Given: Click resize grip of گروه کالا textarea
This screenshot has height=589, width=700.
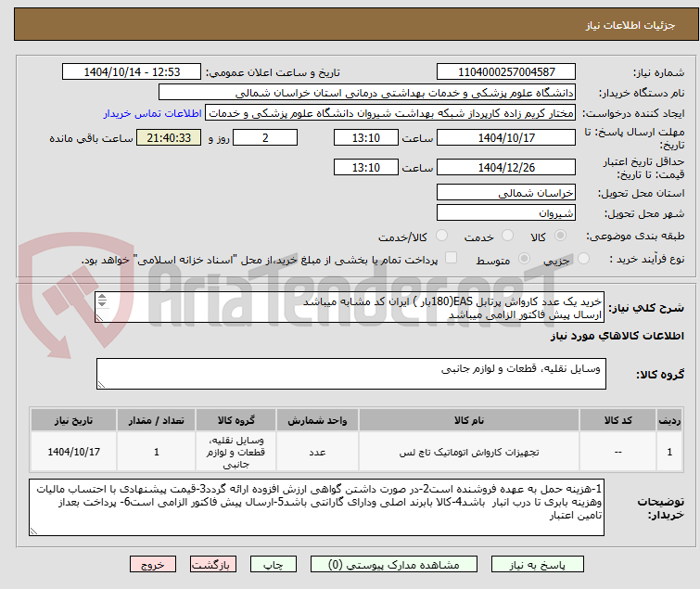Looking at the screenshot, I should [101, 385].
